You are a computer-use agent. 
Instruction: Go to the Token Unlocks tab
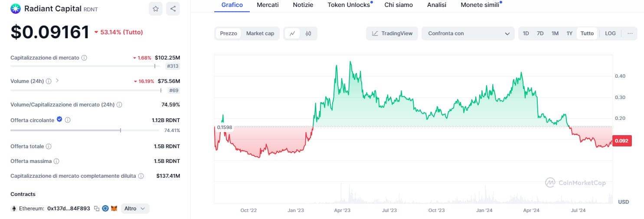[x=349, y=5]
